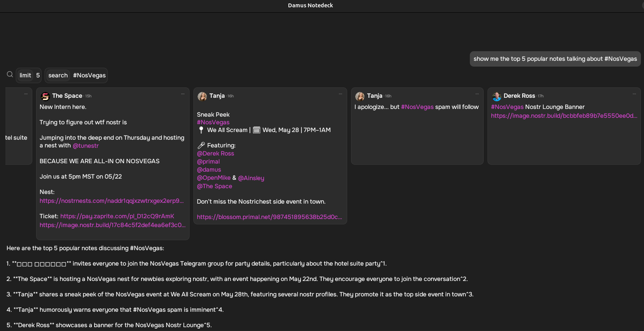The width and height of the screenshot is (644, 331).
Task: Click summary item 3 about Tanja sneak peek
Action: [240, 294]
